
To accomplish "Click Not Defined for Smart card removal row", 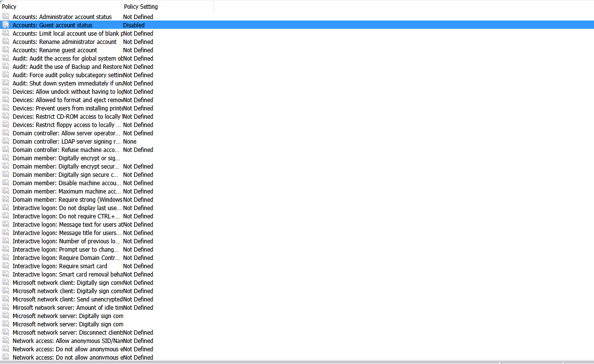I will click(138, 274).
